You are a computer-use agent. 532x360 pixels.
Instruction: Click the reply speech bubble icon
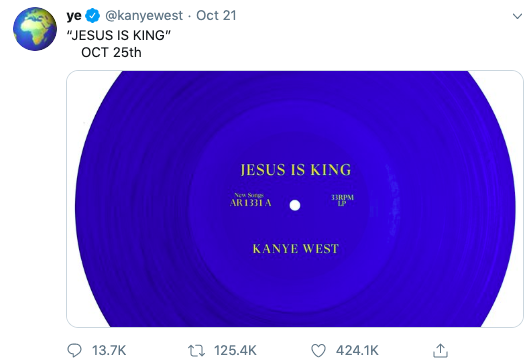click(74, 350)
